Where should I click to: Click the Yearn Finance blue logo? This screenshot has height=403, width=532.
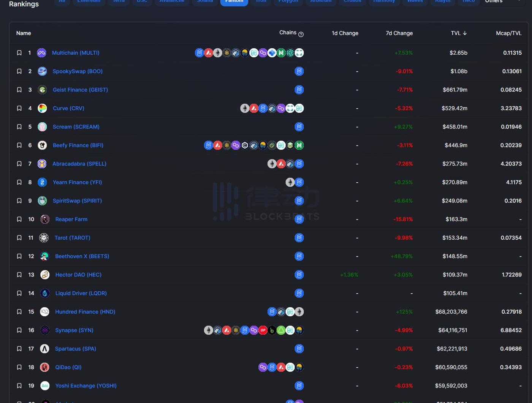[42, 182]
